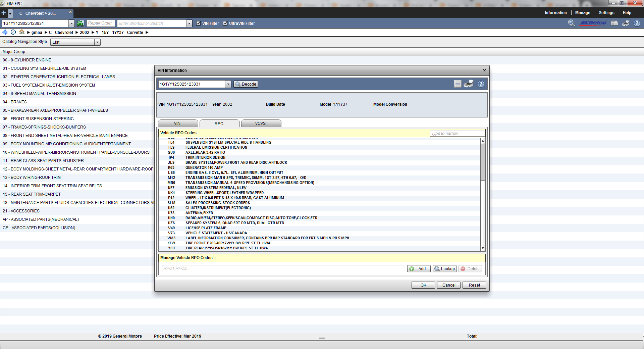Click the RPO1,RPO2 entry field
The width and height of the screenshot is (644, 349).
click(283, 268)
